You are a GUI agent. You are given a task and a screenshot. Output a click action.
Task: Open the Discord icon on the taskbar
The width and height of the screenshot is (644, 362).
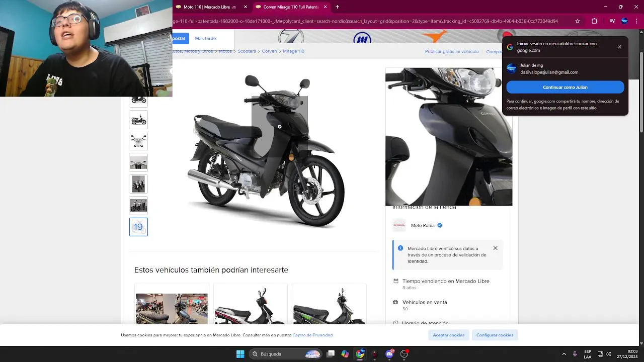click(389, 354)
